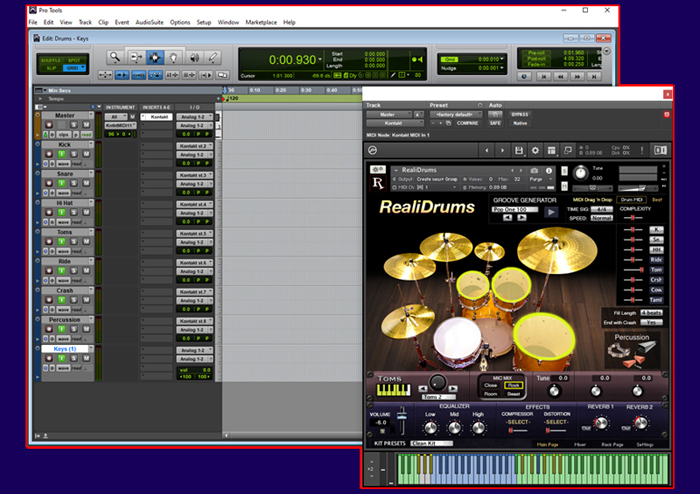Open Kontakt gear options icon
The width and height of the screenshot is (700, 494).
(536, 151)
